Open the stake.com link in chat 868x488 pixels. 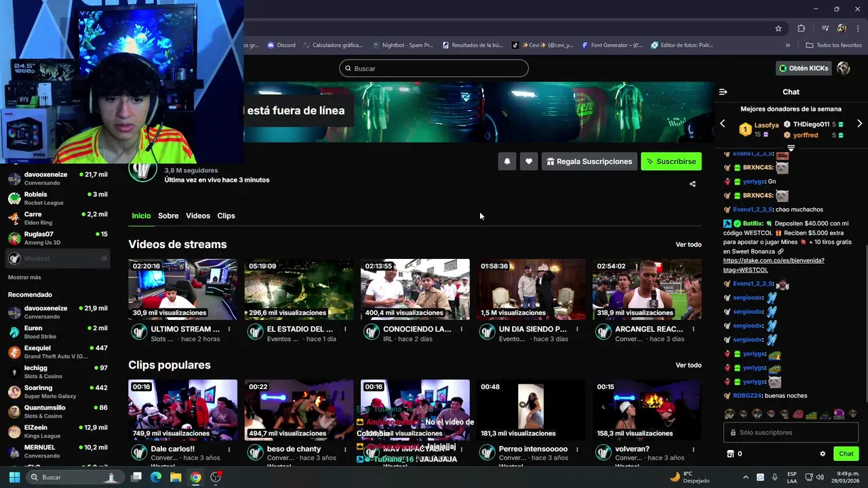pos(774,265)
